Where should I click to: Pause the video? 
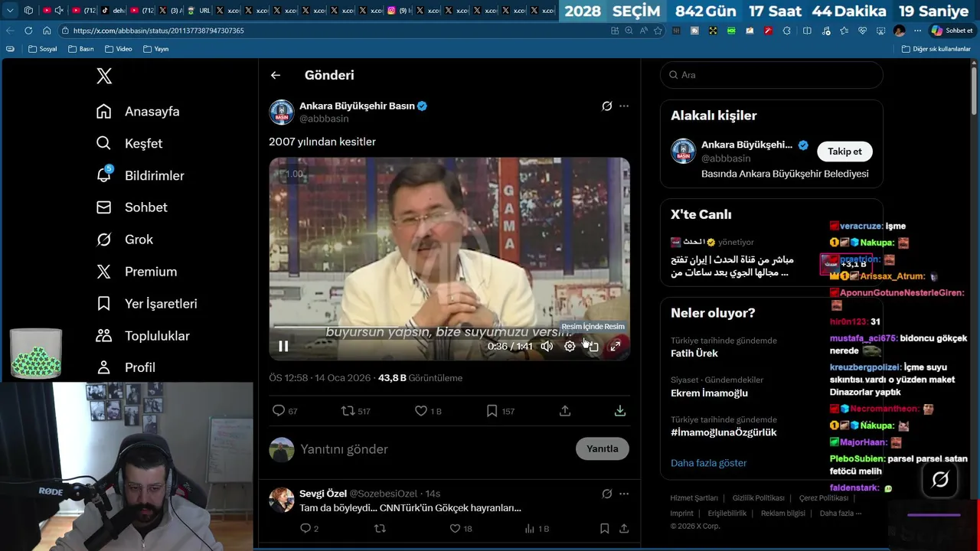pos(283,346)
